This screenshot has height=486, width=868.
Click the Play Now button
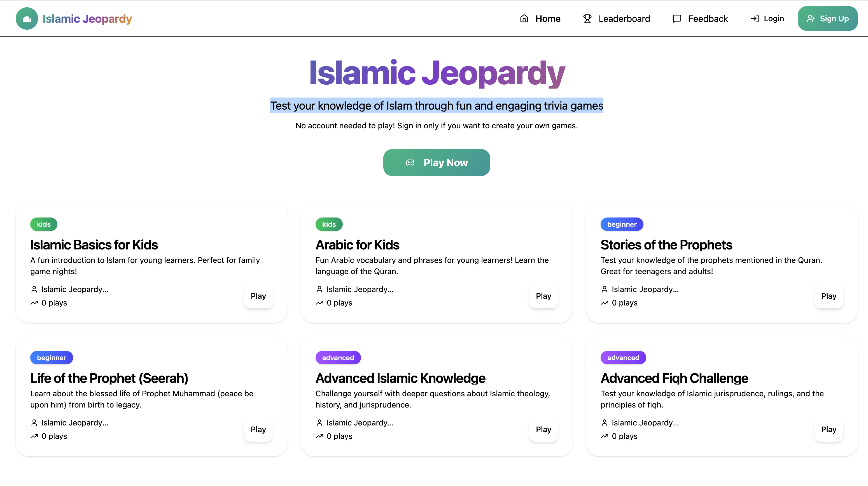coord(436,162)
